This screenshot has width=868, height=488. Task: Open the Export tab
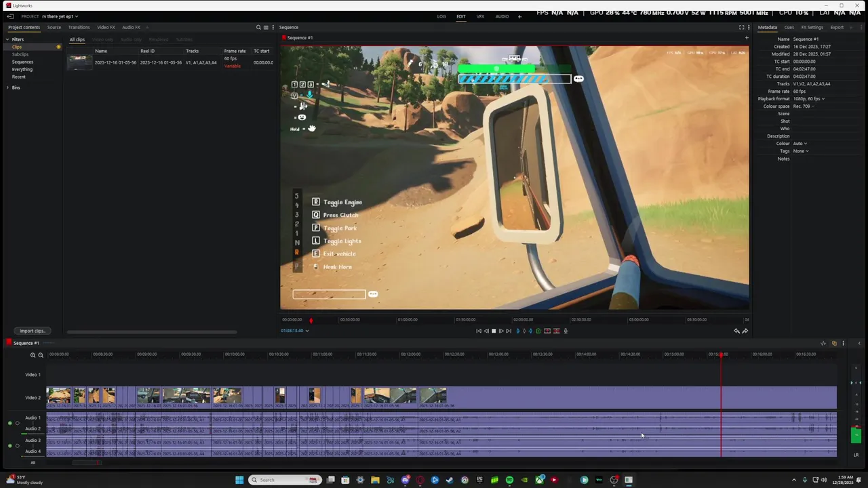pos(837,27)
